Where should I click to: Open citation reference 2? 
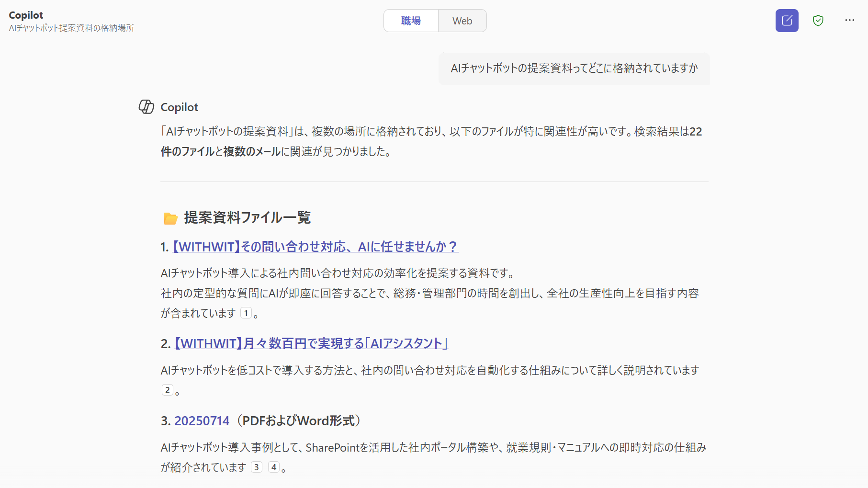click(x=167, y=390)
